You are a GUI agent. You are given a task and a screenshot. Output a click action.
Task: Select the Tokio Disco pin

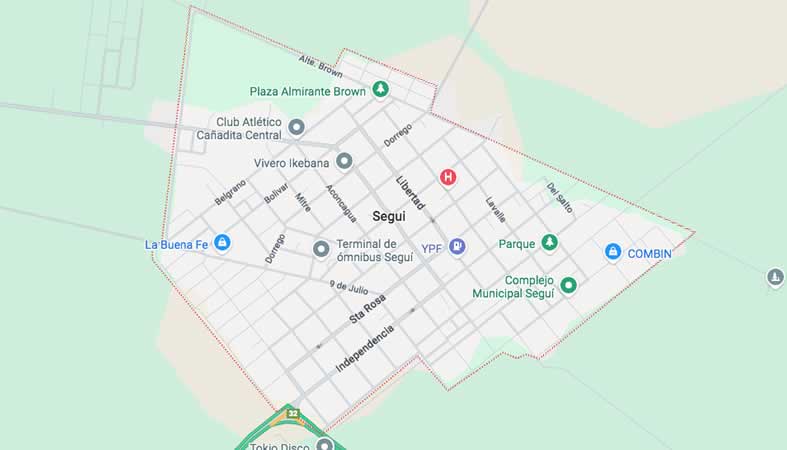(325, 444)
